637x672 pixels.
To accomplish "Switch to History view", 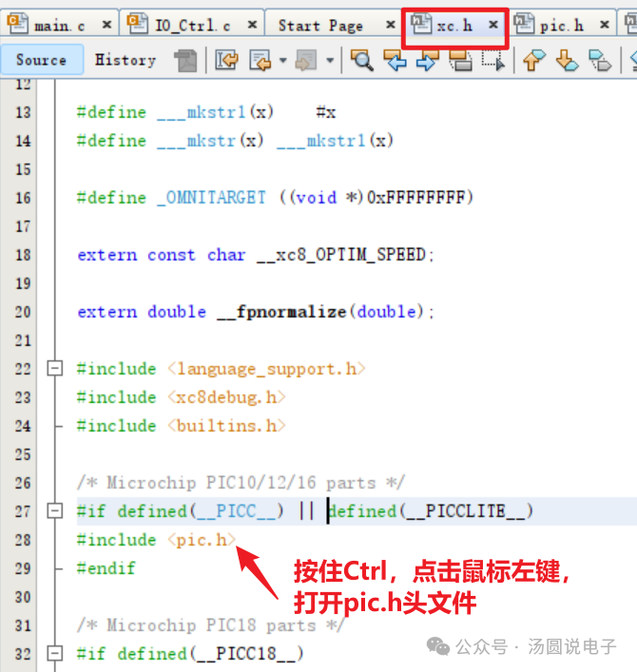I will pos(125,60).
